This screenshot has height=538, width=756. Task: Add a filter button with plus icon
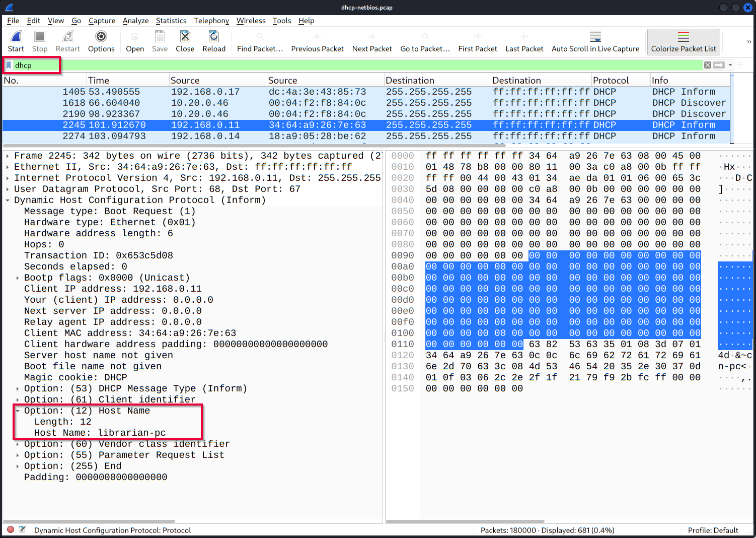(741, 65)
